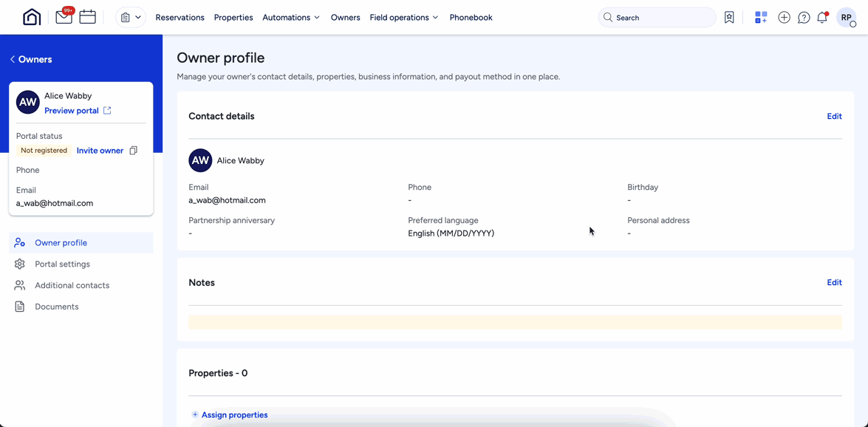The image size is (868, 427).
Task: Open the apps grid icon
Action: click(x=761, y=17)
